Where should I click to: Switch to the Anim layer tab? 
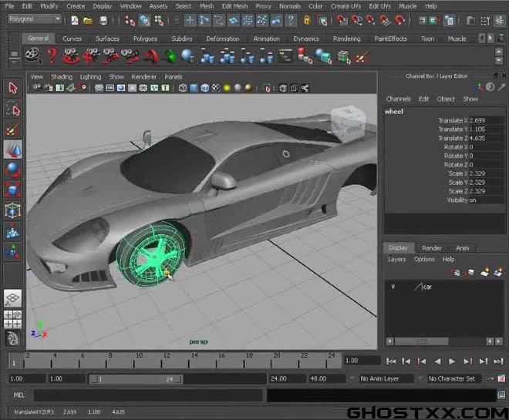462,248
